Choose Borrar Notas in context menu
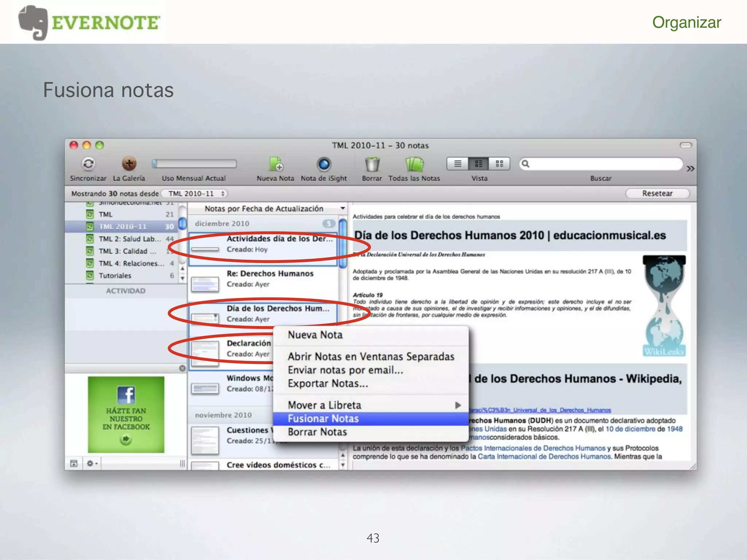 pyautogui.click(x=371, y=432)
